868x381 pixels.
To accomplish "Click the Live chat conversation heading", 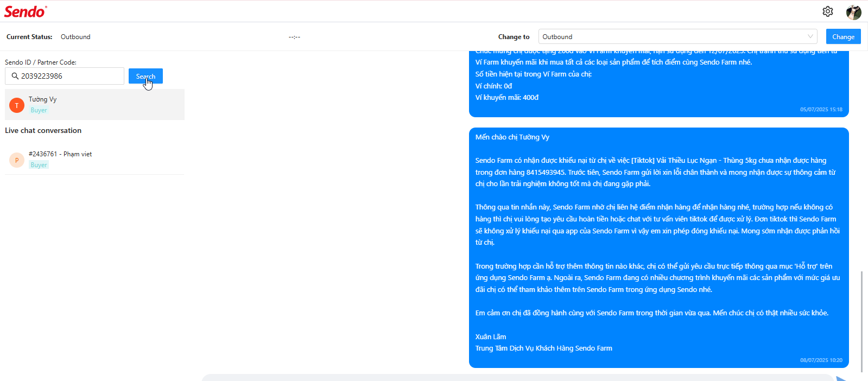I will tap(43, 130).
